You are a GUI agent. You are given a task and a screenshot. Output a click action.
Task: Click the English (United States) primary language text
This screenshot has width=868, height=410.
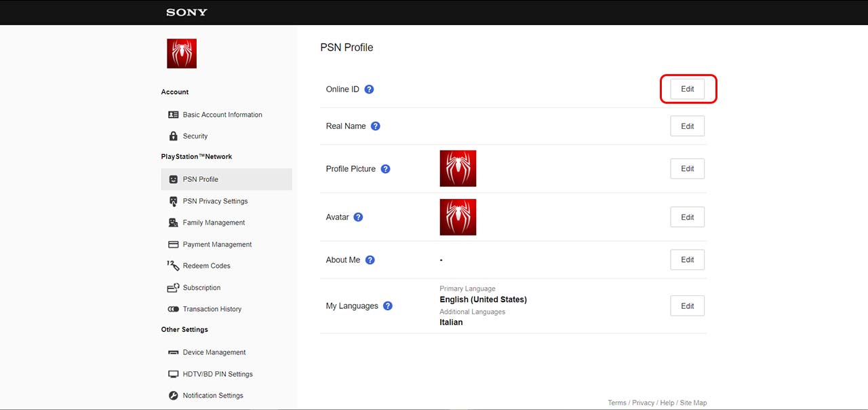[483, 299]
